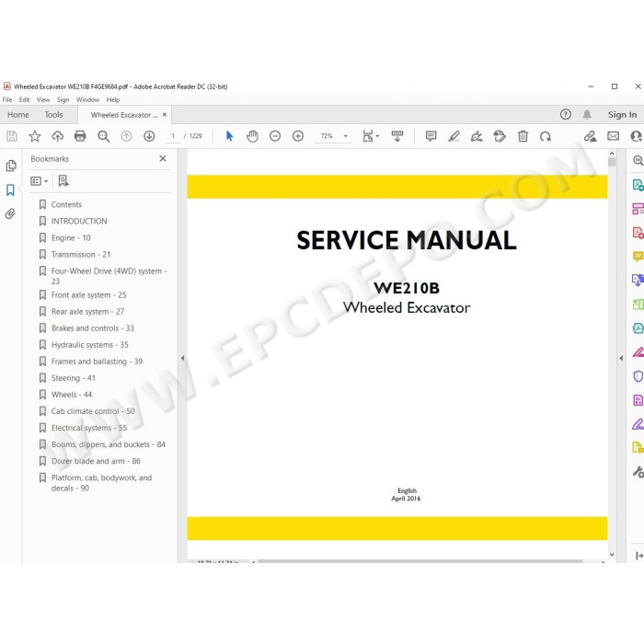Zoom in with plus icon
Image resolution: width=644 pixels, height=644 pixels.
[298, 136]
